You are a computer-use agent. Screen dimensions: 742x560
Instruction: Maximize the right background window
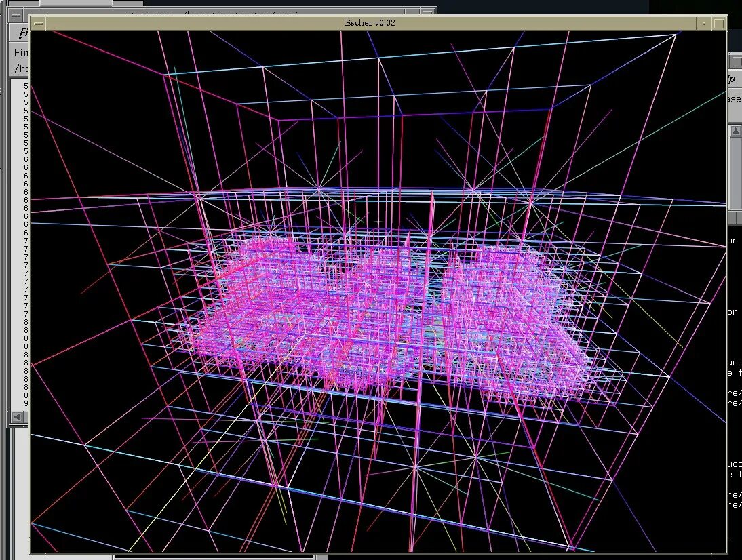coord(737,62)
